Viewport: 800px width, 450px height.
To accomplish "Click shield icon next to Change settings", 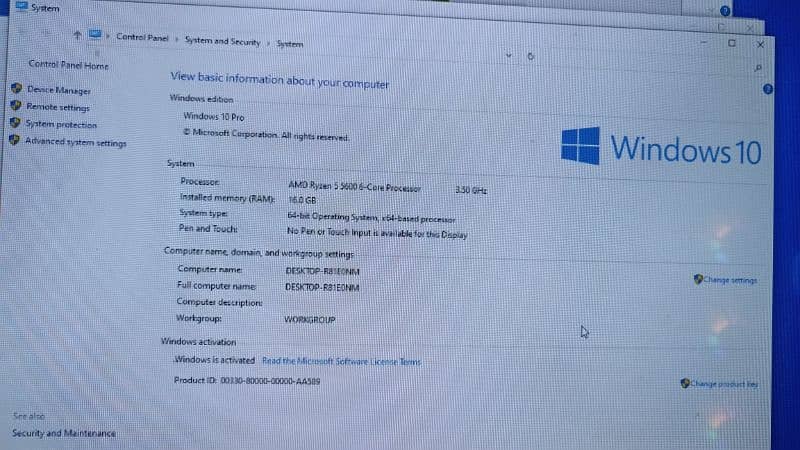I will pyautogui.click(x=698, y=279).
